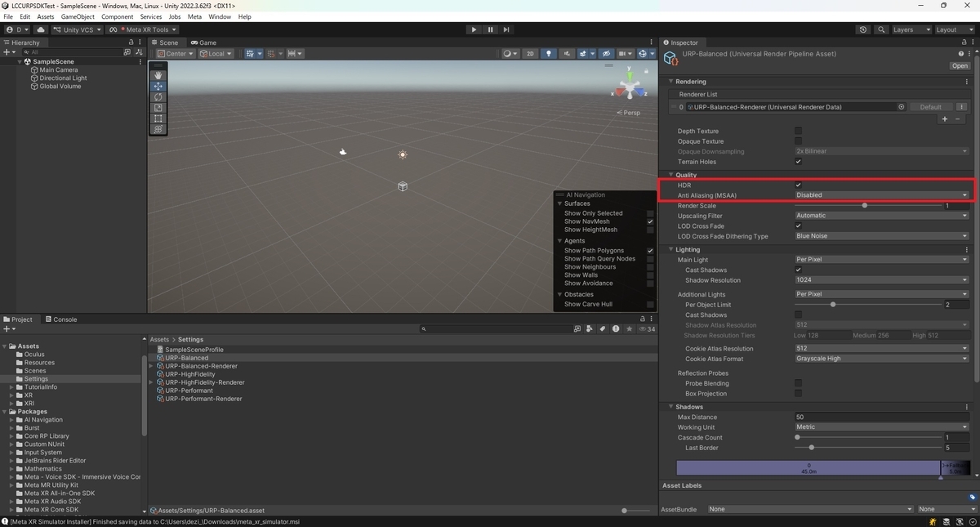Click the Open button in the Inspector
This screenshot has height=527, width=980.
960,66
